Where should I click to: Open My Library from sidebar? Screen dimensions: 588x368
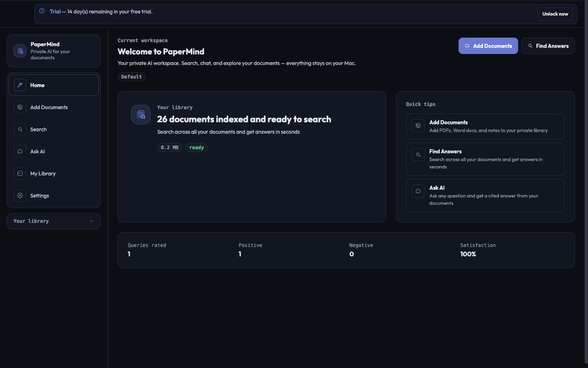54,173
